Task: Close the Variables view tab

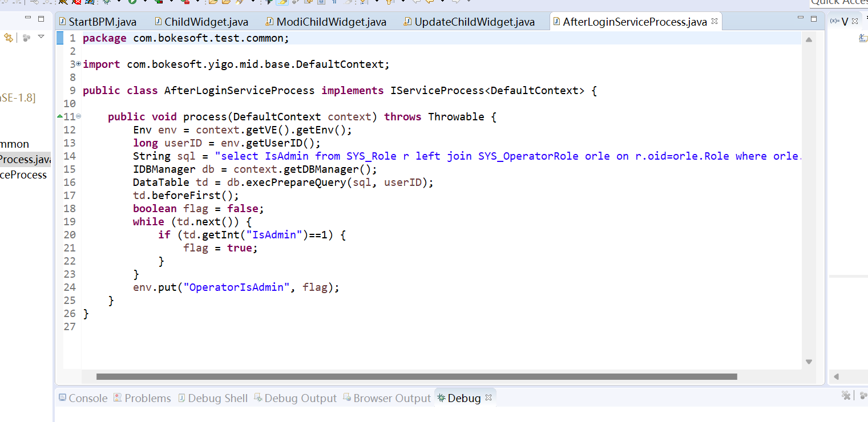Action: pos(854,21)
